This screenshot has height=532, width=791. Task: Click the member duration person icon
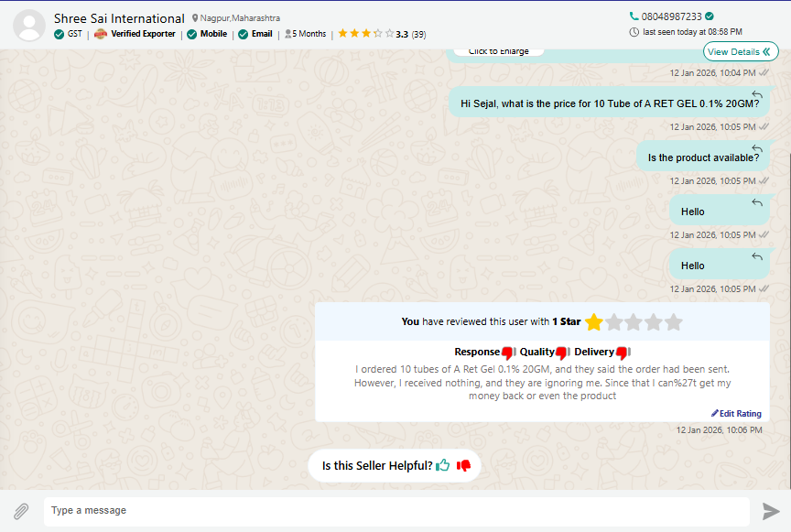coord(287,34)
